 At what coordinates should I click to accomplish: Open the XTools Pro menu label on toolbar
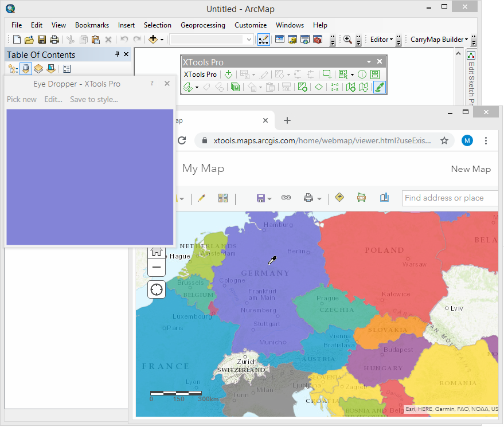(200, 75)
